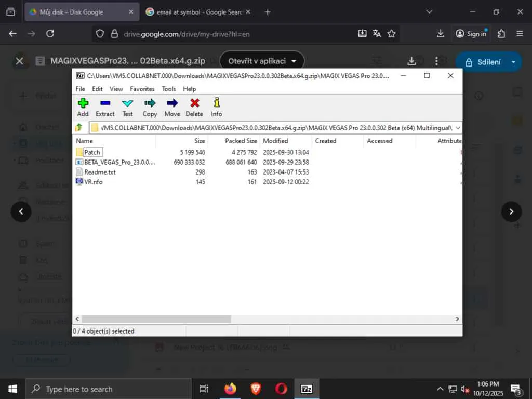Open the browser hamburger menu
Viewport: 532px width, 399px height.
[x=520, y=34]
